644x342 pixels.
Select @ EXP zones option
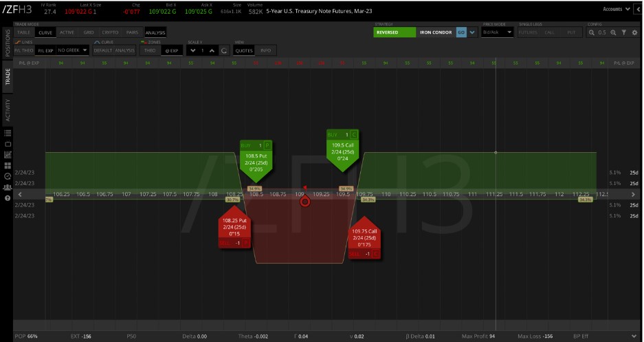pos(172,50)
